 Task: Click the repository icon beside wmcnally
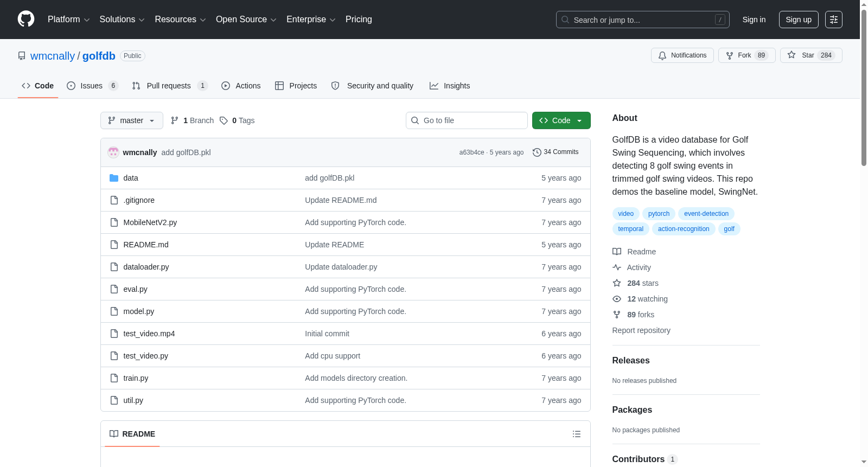point(22,56)
